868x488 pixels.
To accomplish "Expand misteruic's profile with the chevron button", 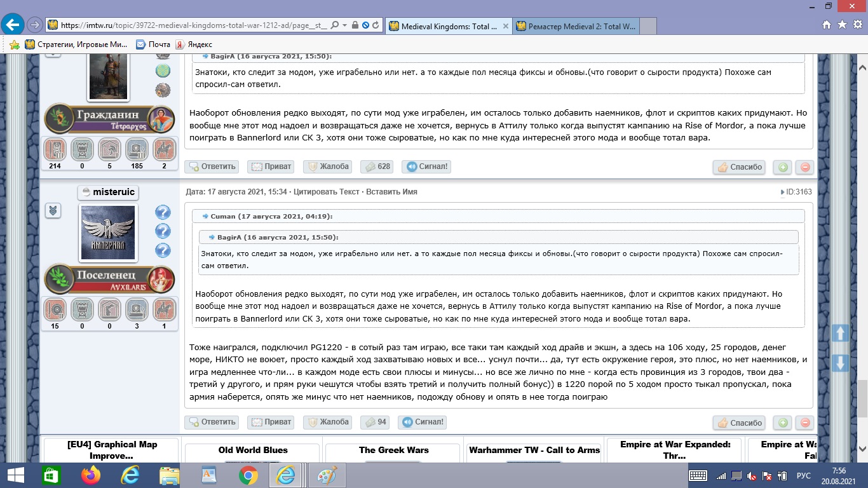I will tap(53, 211).
